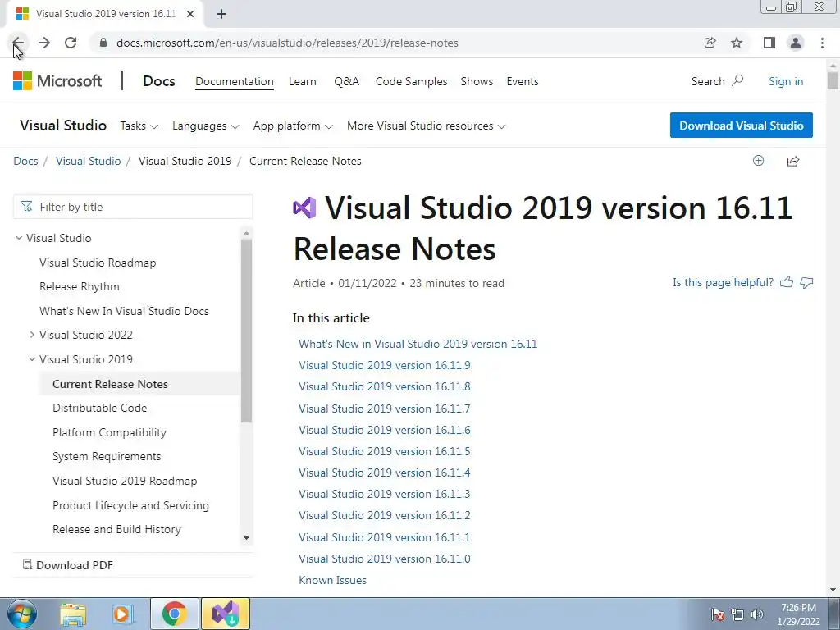Viewport: 840px width, 630px height.
Task: Expand the Tasks dropdown
Action: (139, 126)
